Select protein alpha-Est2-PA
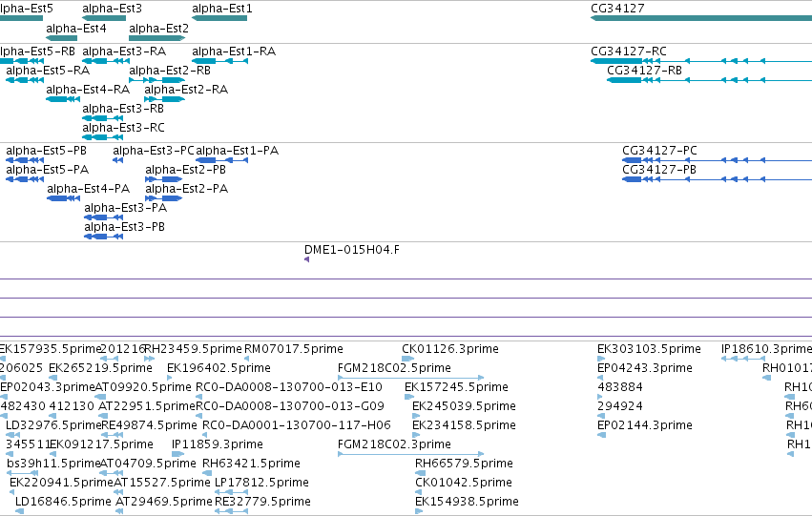The width and height of the screenshot is (812, 516). [x=164, y=198]
